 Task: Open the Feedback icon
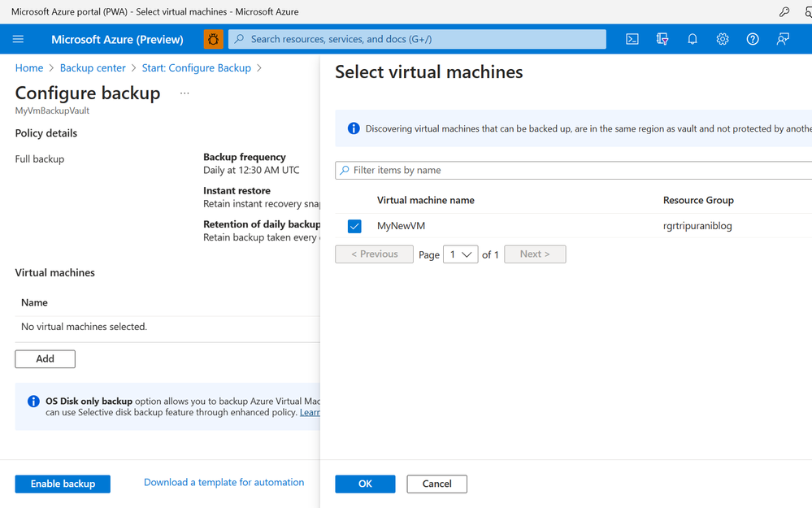coord(783,39)
